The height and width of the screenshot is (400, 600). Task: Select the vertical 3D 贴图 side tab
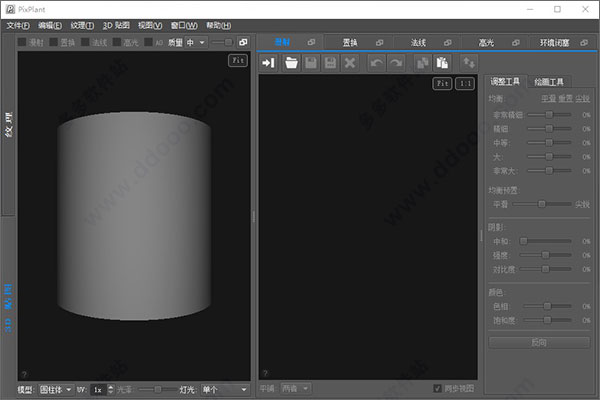coord(8,308)
